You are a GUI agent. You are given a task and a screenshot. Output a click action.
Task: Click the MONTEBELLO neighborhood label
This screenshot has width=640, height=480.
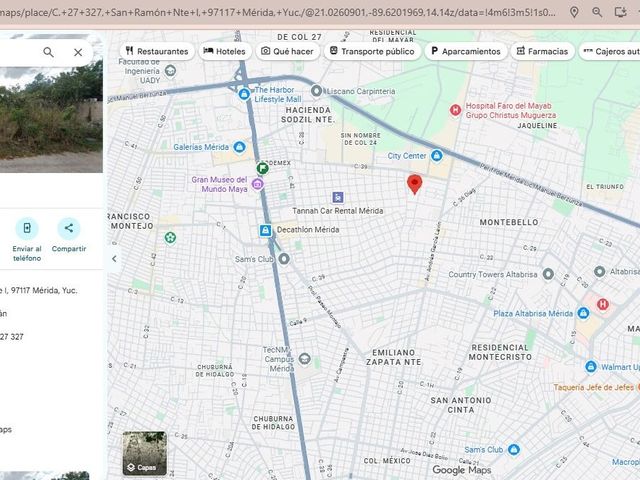coord(509,222)
